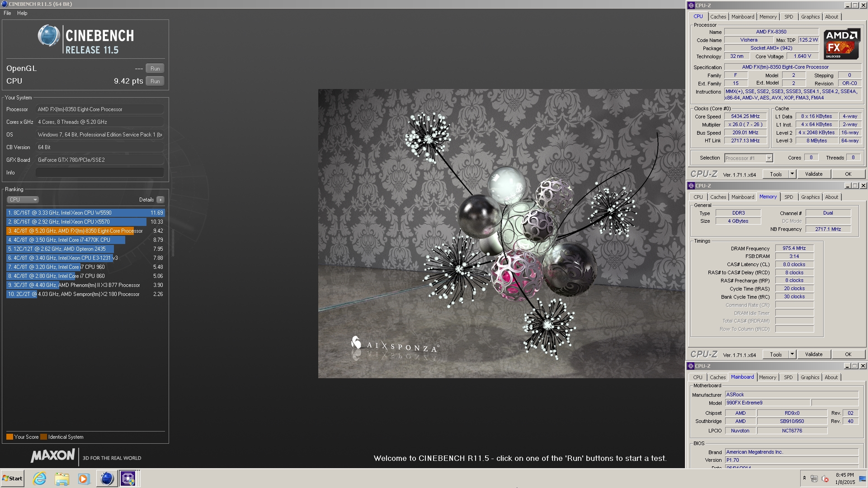
Task: Open Graphics tab in middle CPU-Z window
Action: tap(810, 197)
